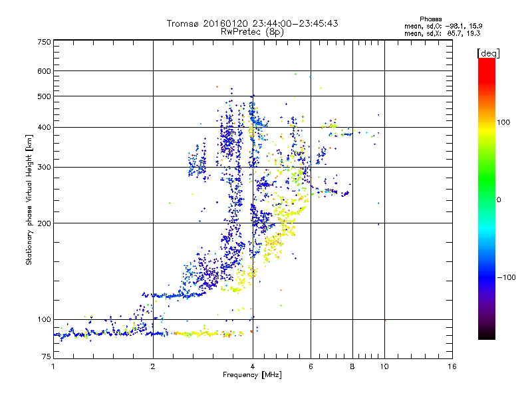The height and width of the screenshot is (399, 532).
Task: Click the "Phases" header text
Action: click(x=430, y=19)
